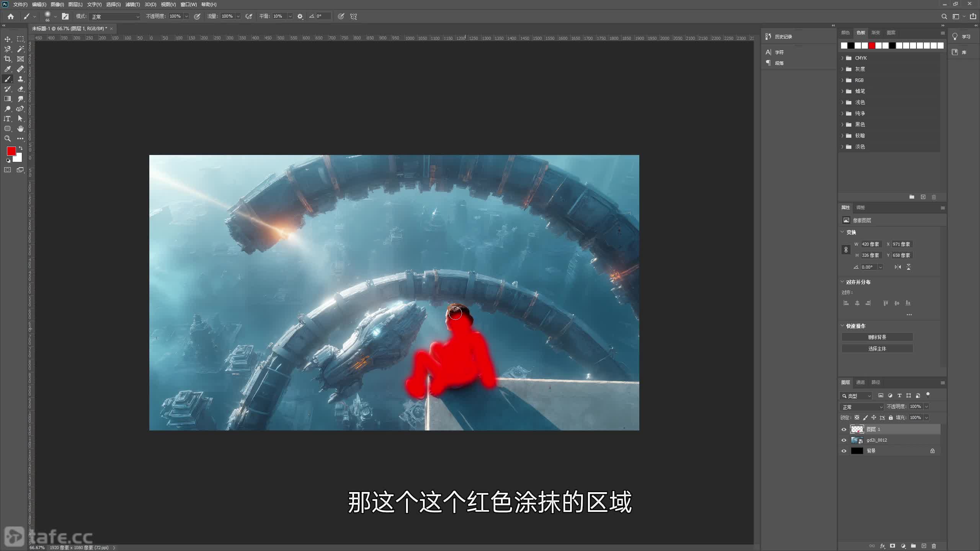Hide the 图层 1 layer
This screenshot has width=980, height=551.
coord(844,429)
